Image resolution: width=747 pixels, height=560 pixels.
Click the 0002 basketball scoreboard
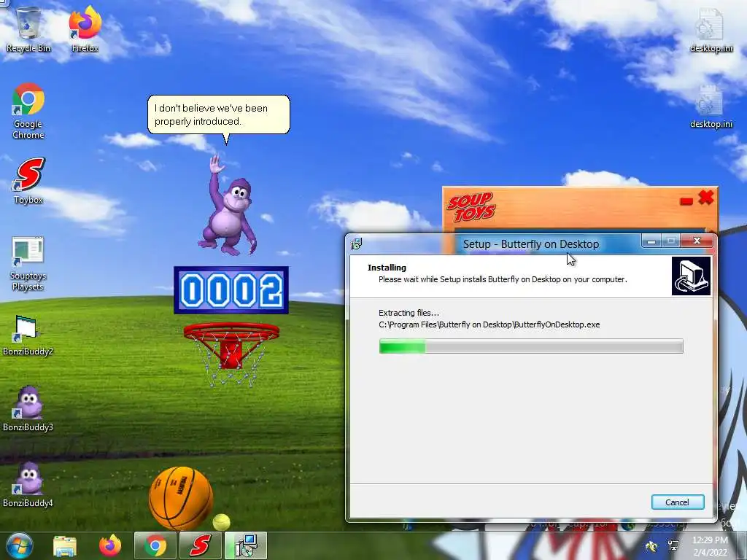tap(231, 290)
